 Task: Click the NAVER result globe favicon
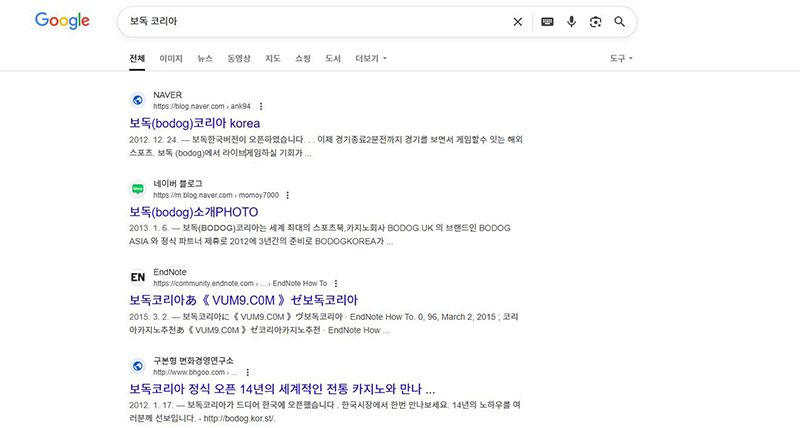[138, 100]
